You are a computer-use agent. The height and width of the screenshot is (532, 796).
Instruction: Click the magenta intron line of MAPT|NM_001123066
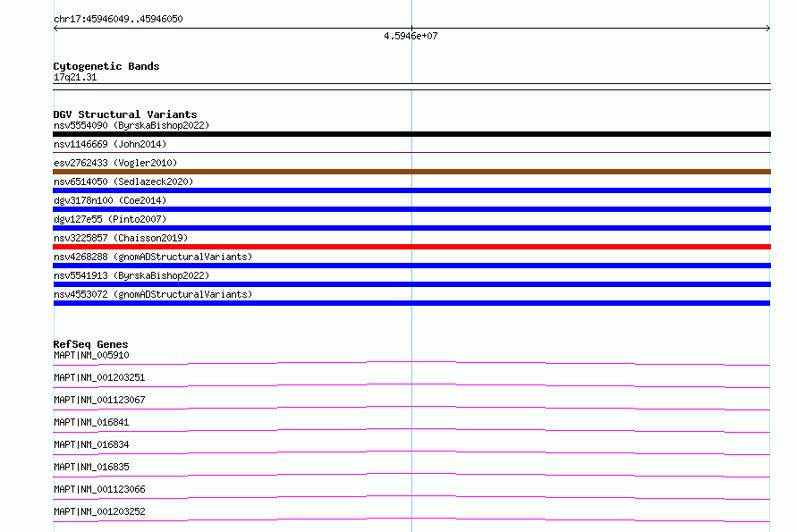[x=411, y=497]
